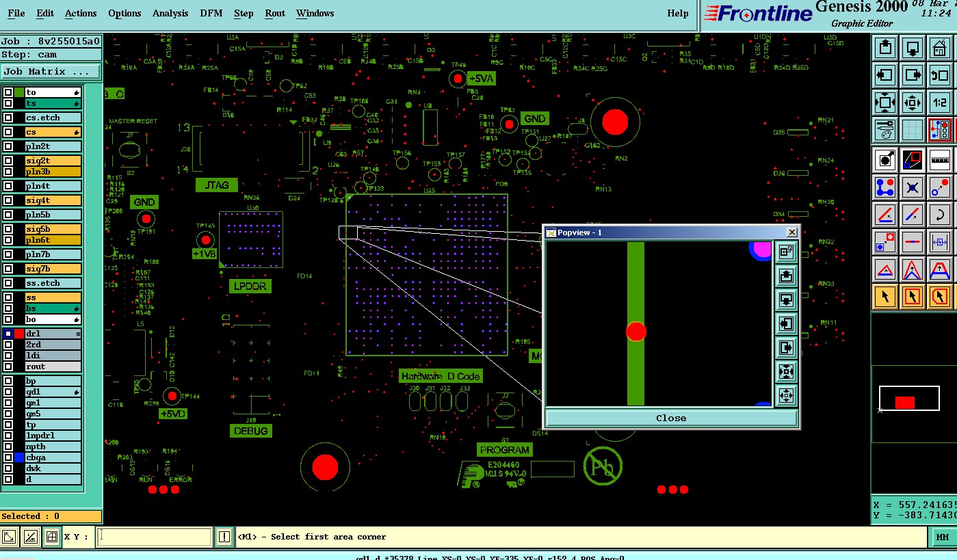
Task: Click zoom in icon in Popview
Action: (x=786, y=372)
